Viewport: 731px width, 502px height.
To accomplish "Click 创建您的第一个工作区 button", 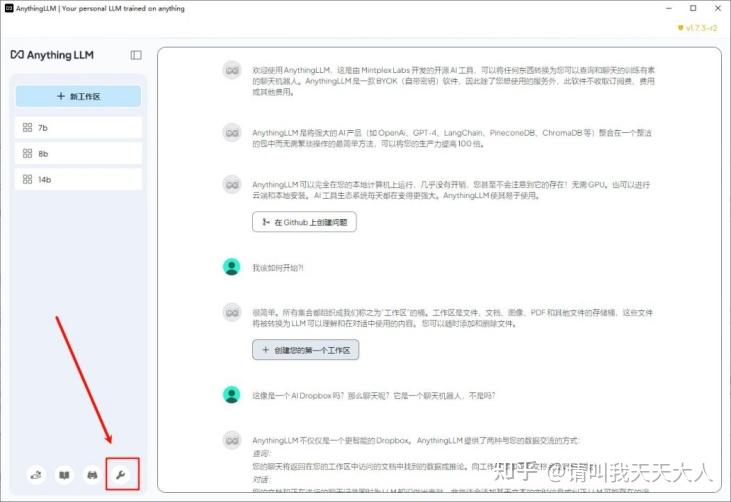I will pyautogui.click(x=306, y=350).
